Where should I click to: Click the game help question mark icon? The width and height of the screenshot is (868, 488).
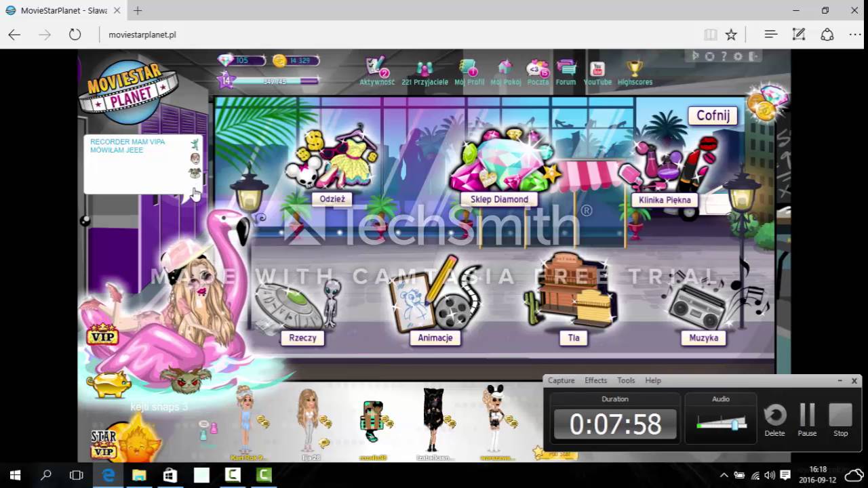(x=724, y=56)
